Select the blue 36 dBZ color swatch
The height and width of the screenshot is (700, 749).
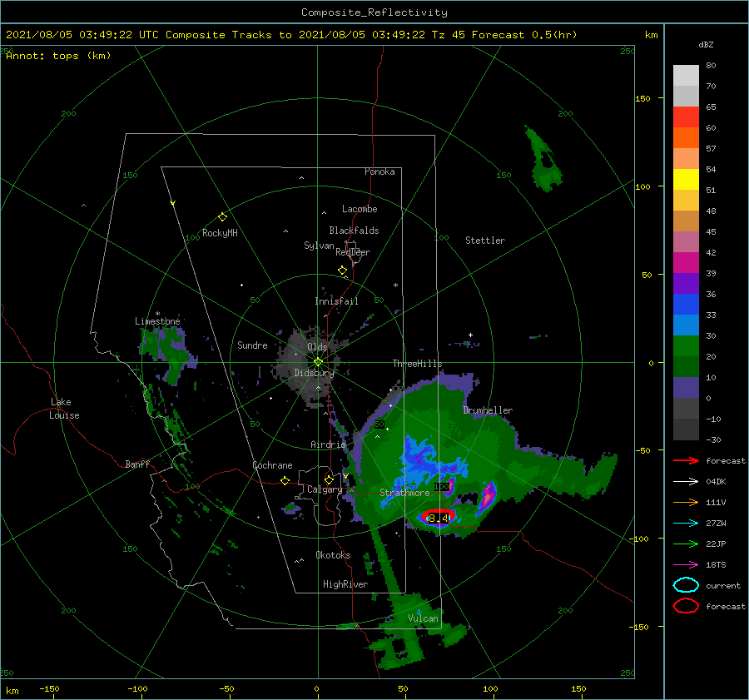[686, 305]
